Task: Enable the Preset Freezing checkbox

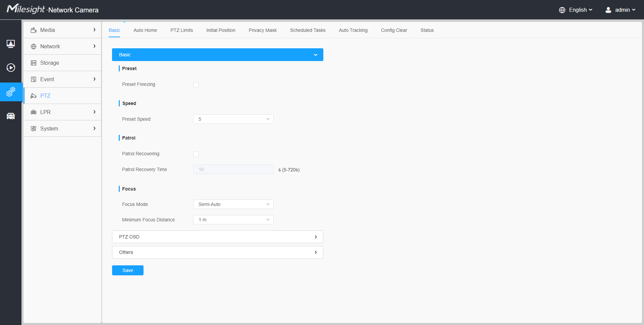Action: pyautogui.click(x=196, y=85)
